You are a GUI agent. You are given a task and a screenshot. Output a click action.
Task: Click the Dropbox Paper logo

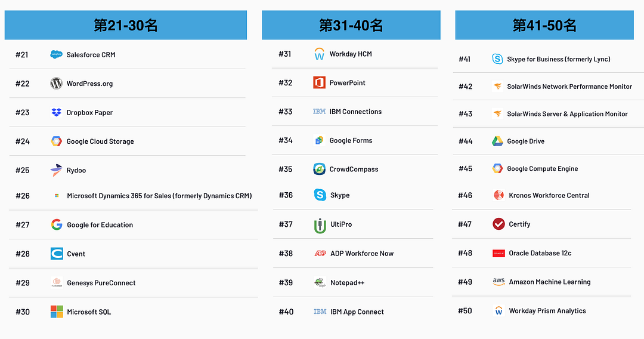coord(56,112)
